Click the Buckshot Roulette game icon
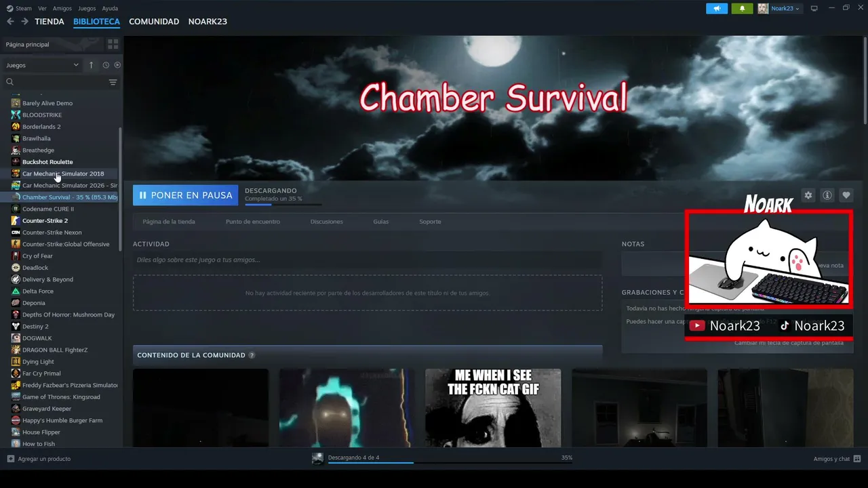 point(16,162)
